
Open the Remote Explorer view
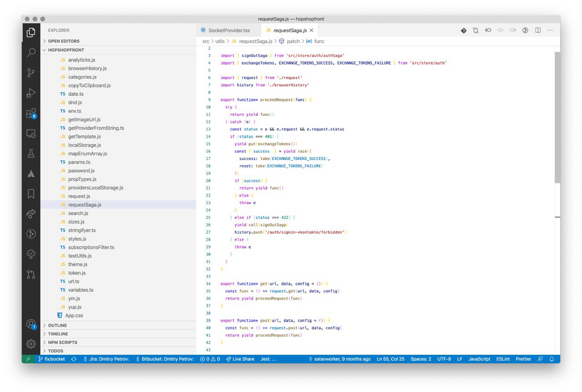(x=31, y=134)
